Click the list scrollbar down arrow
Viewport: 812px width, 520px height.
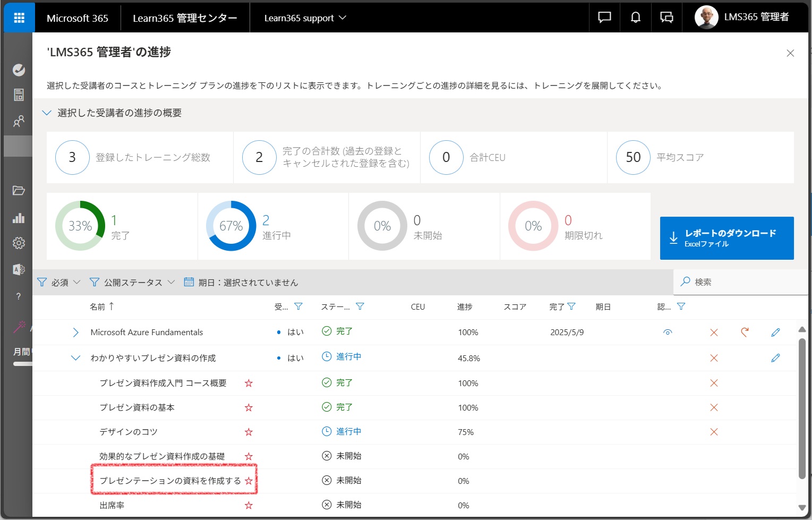click(802, 508)
